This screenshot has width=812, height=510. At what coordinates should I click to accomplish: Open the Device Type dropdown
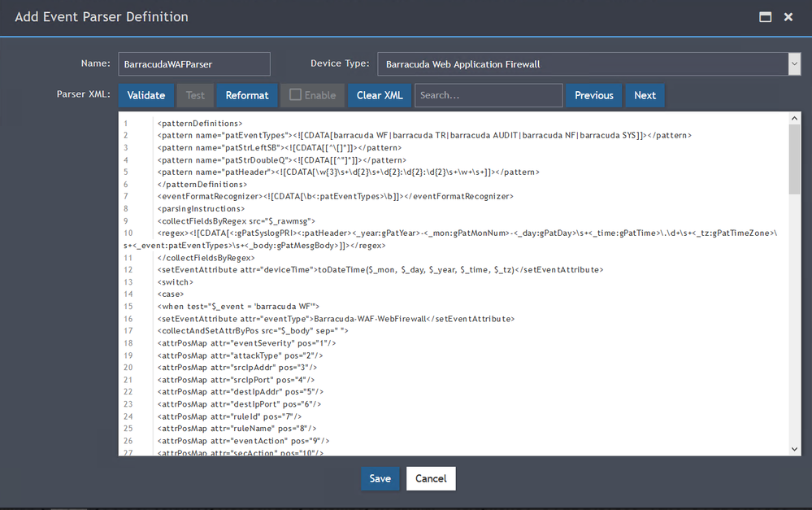(x=588, y=64)
